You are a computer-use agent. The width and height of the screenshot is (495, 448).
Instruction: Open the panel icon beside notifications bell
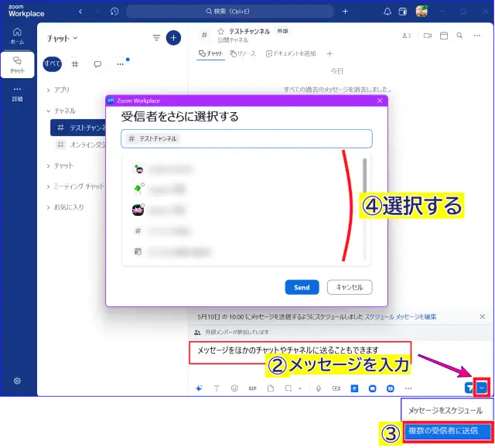[x=402, y=12]
